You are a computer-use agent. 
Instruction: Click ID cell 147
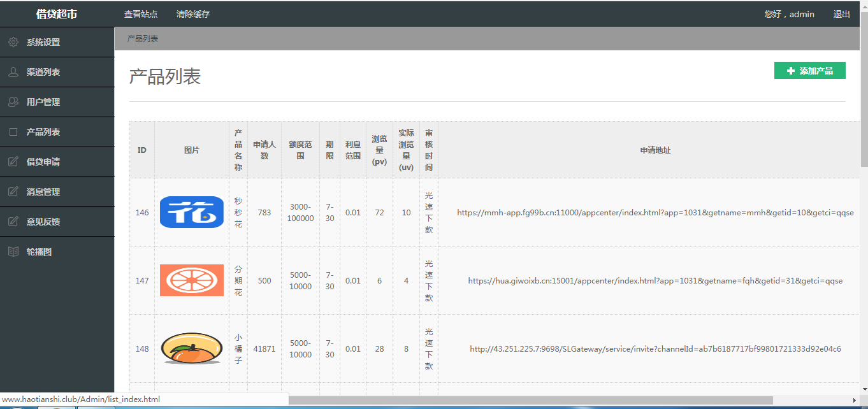(x=142, y=281)
